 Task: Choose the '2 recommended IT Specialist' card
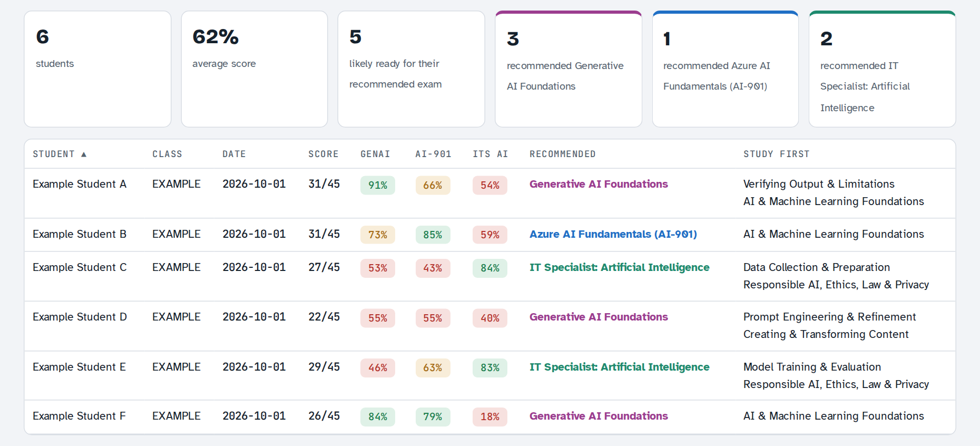coord(882,69)
